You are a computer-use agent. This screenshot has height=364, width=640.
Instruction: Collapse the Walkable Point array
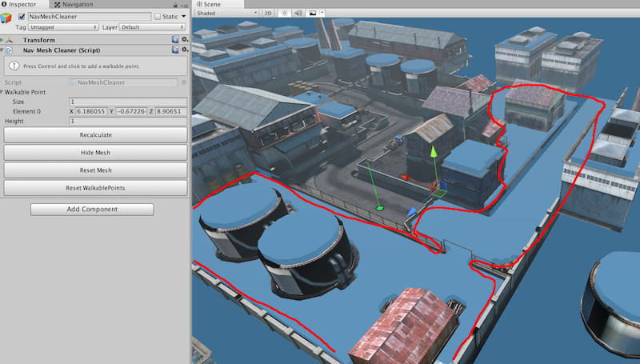tap(2, 92)
